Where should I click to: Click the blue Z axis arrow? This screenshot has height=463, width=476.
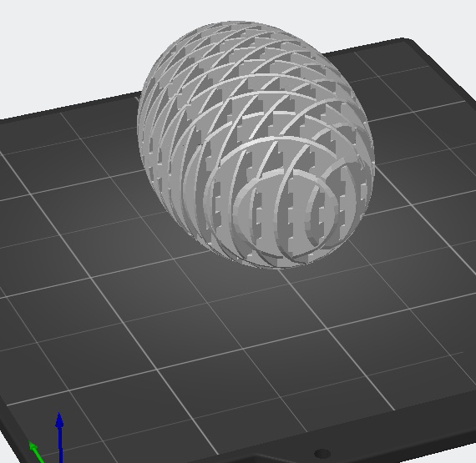click(x=60, y=437)
